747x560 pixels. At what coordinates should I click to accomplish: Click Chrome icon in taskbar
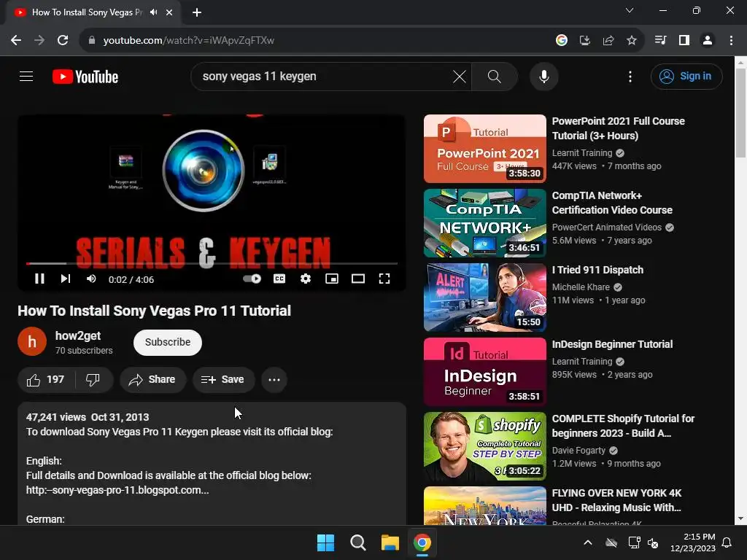(422, 542)
